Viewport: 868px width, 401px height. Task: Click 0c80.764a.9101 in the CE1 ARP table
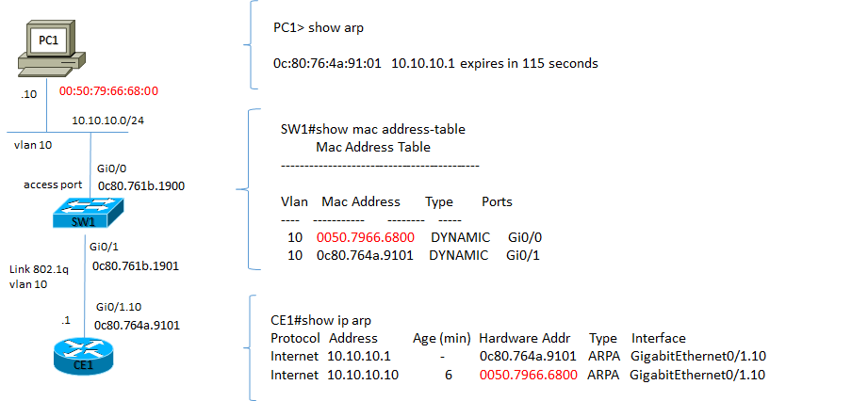coord(528,357)
